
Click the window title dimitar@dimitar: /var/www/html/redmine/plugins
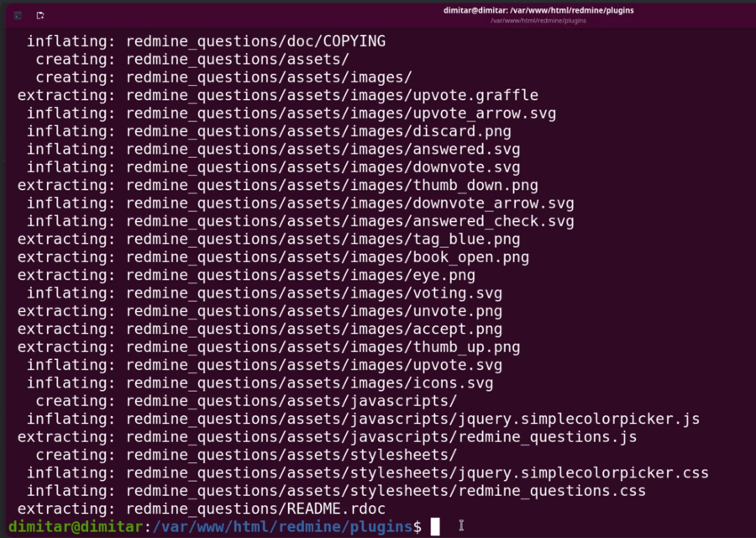pyautogui.click(x=538, y=10)
